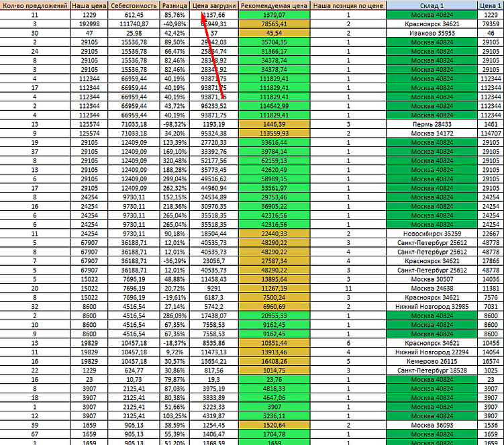The width and height of the screenshot is (504, 445).
Task: Select the cell with value 192998
Action: click(x=89, y=24)
